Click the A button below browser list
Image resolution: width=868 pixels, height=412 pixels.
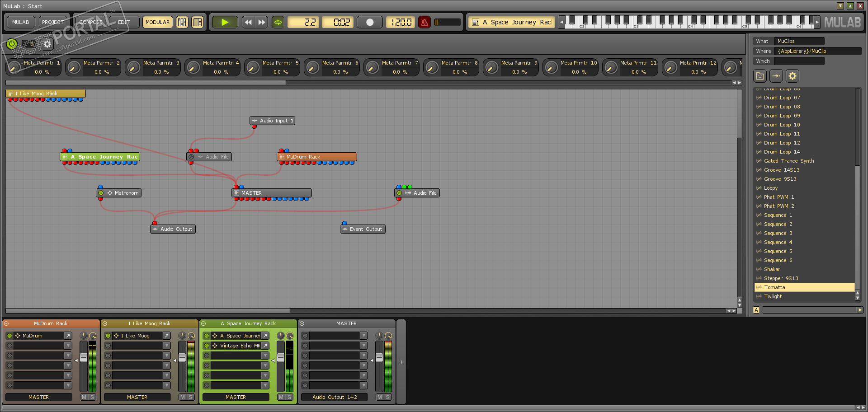pyautogui.click(x=756, y=310)
